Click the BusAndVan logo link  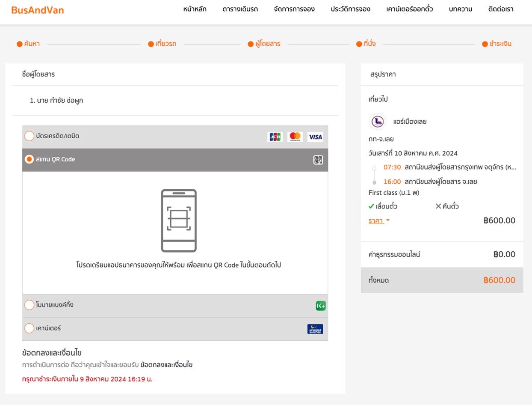pyautogui.click(x=38, y=10)
